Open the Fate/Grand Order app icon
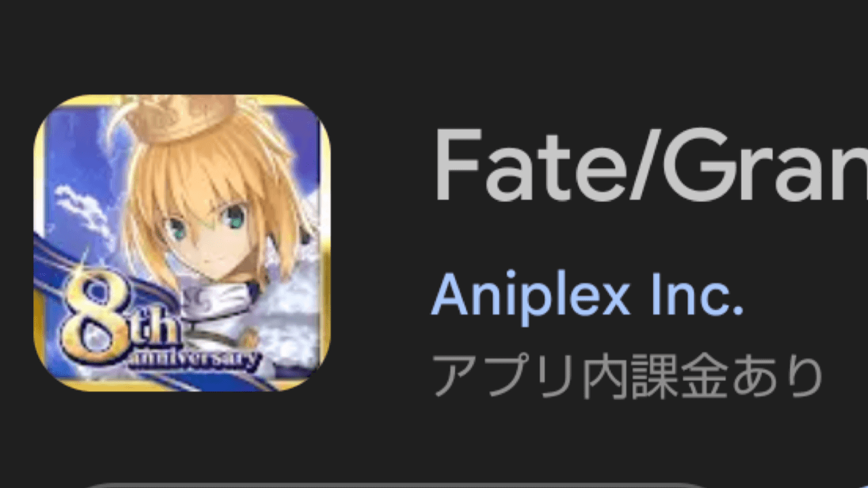The height and width of the screenshot is (488, 868). 182,243
